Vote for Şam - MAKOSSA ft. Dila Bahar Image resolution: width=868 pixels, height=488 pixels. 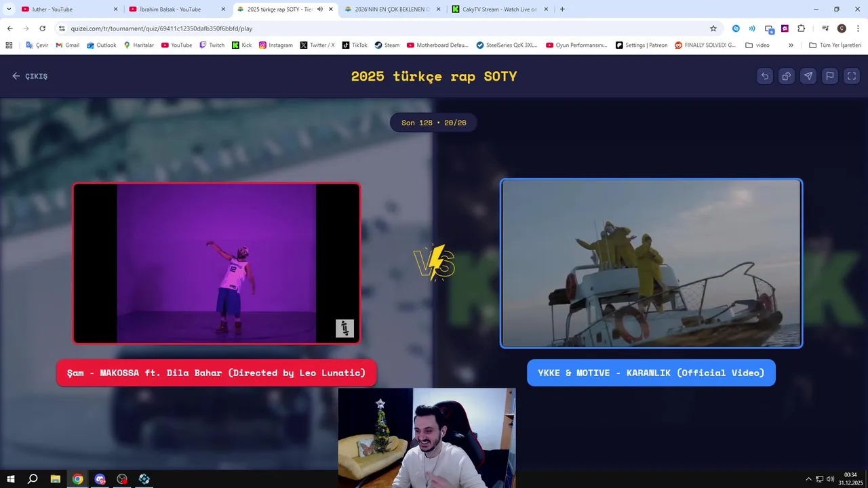click(x=216, y=373)
